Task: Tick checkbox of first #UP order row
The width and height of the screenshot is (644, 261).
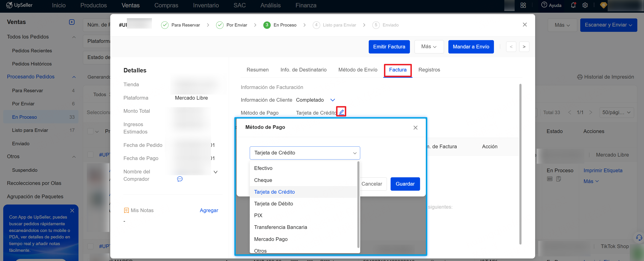Action: click(90, 155)
